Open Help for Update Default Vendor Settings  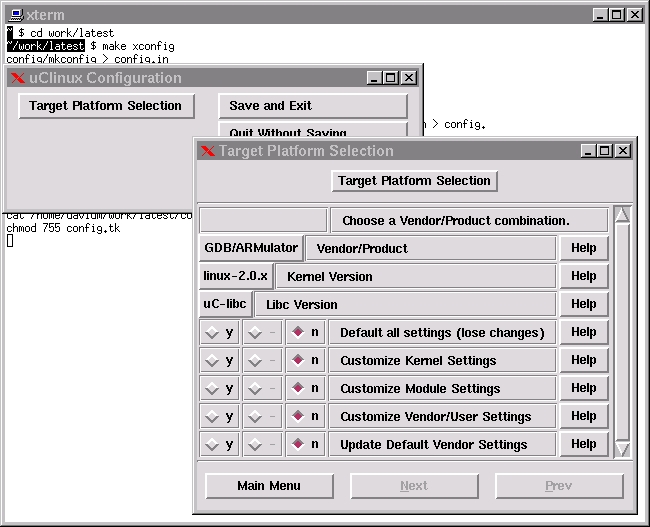[x=584, y=444]
